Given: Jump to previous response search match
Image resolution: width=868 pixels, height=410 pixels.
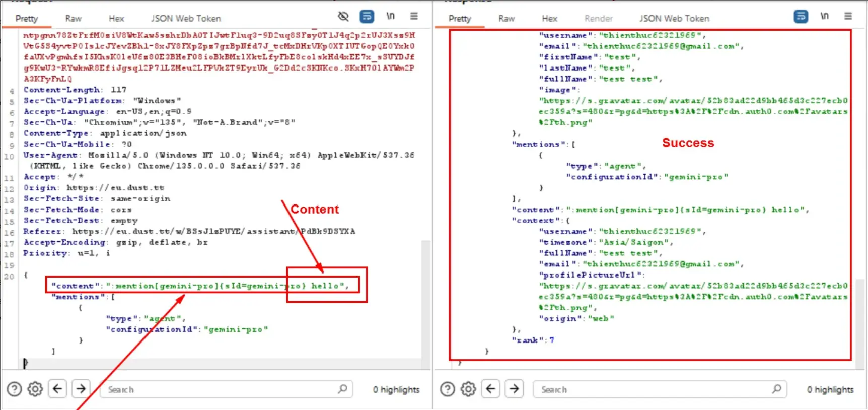Looking at the screenshot, I should pyautogui.click(x=491, y=389).
